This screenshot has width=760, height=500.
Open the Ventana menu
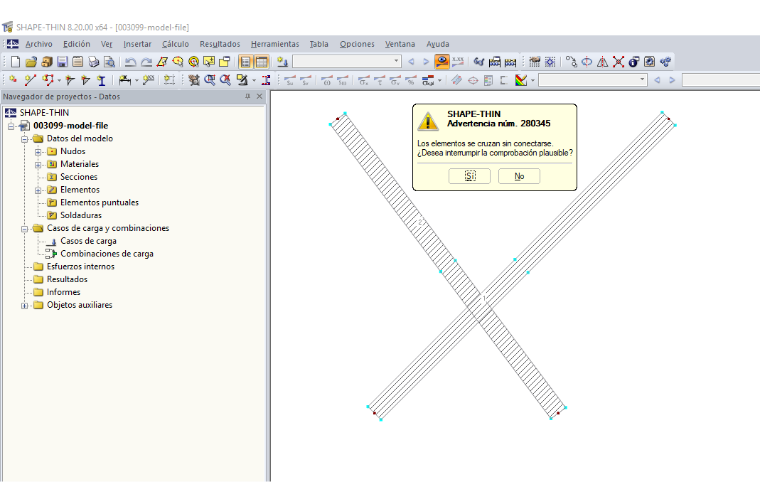coord(400,44)
